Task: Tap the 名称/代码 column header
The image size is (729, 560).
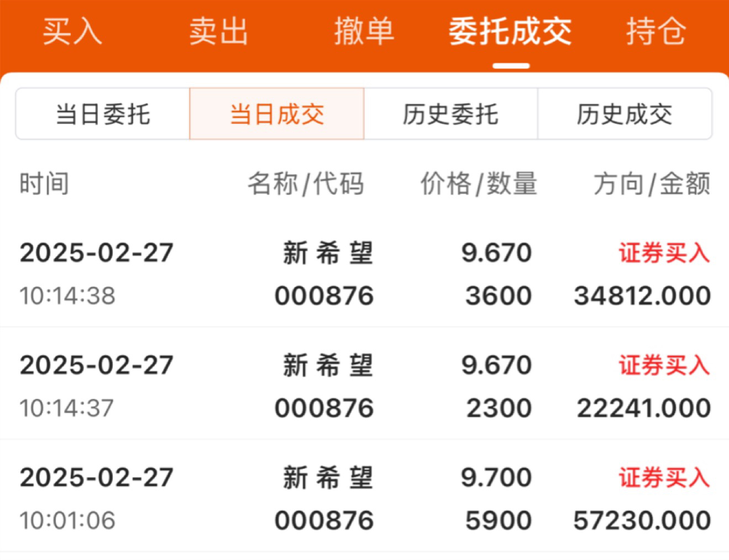Action: [306, 184]
